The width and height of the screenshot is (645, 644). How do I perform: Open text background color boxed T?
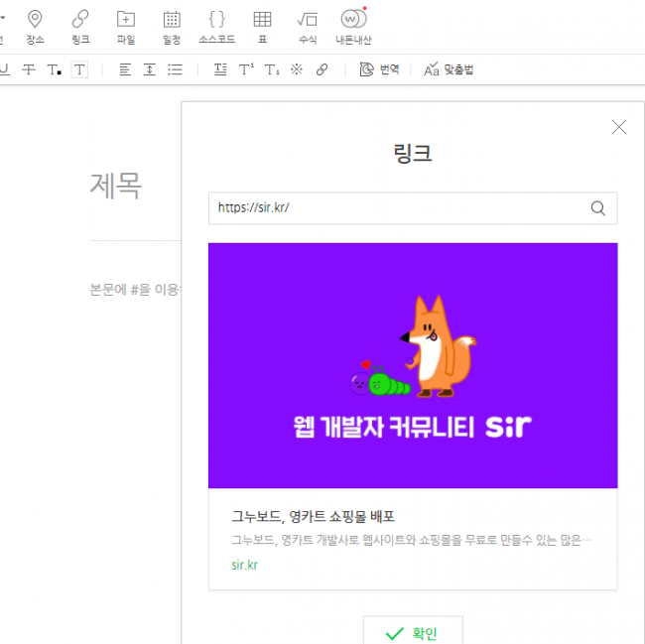click(x=79, y=69)
